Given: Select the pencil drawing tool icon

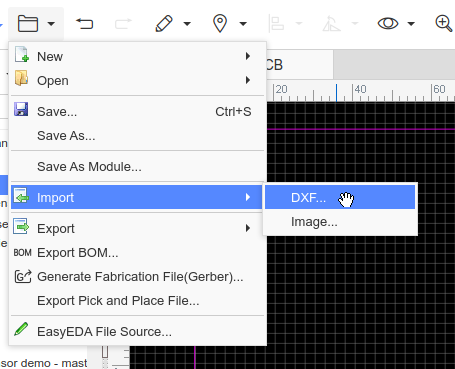Looking at the screenshot, I should [164, 24].
